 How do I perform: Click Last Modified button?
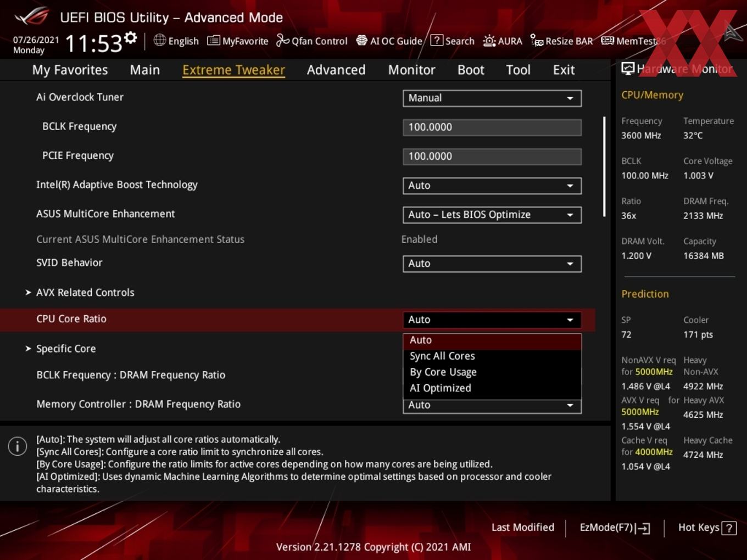(x=523, y=528)
